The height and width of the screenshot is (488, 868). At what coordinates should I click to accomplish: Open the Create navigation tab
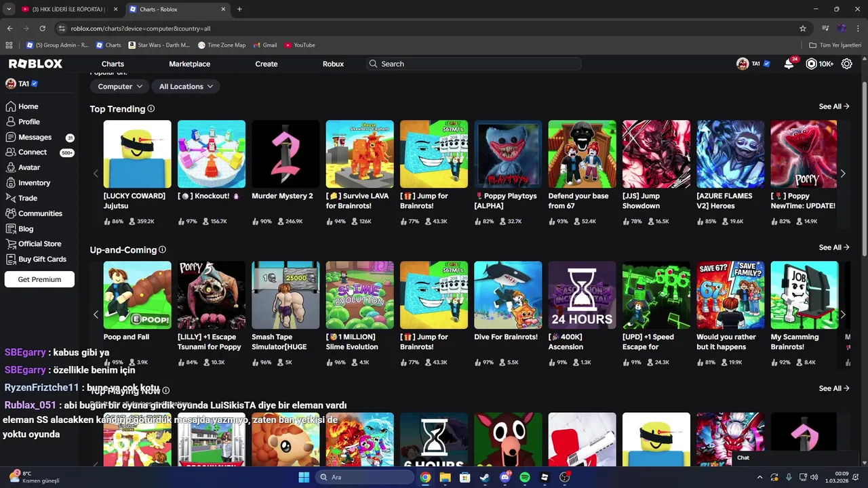tap(267, 64)
